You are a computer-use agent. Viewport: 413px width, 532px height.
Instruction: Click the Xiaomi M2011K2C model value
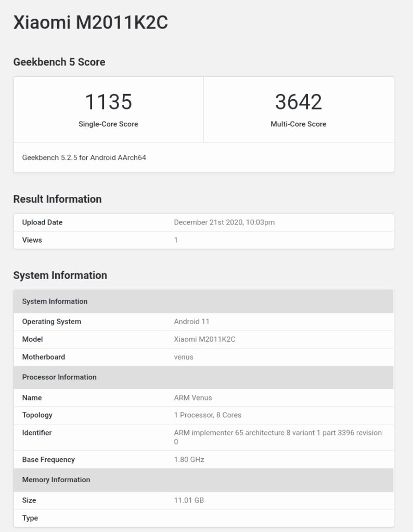(x=204, y=339)
